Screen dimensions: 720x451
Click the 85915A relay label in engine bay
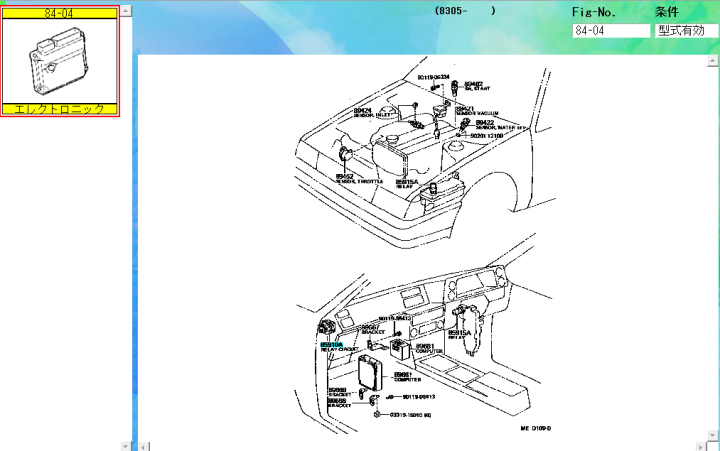pyautogui.click(x=404, y=182)
